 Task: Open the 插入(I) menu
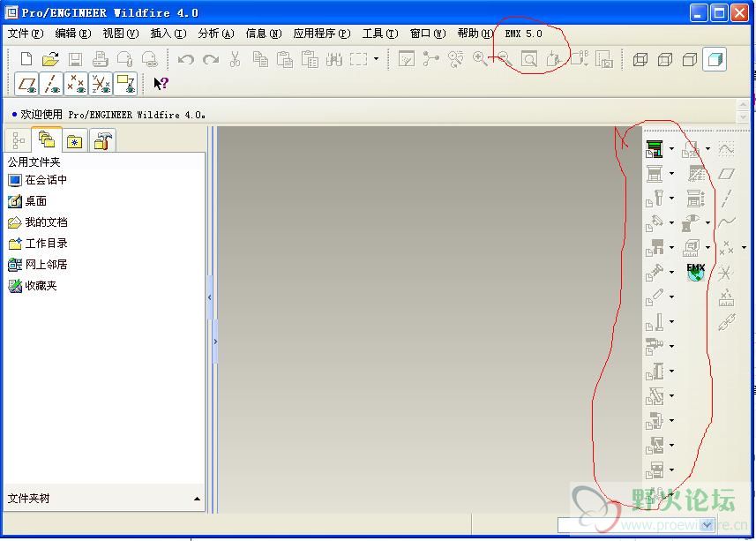[168, 34]
